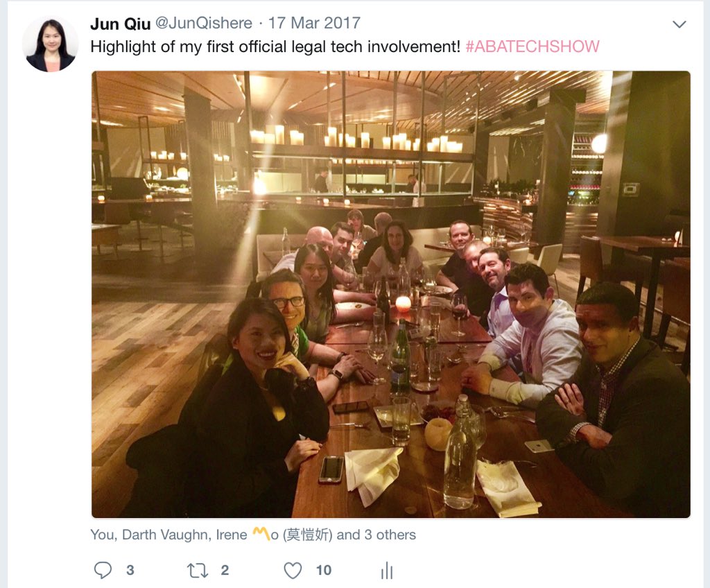Open Jun Qiu's profile picture
This screenshot has width=710, height=588.
pos(50,44)
